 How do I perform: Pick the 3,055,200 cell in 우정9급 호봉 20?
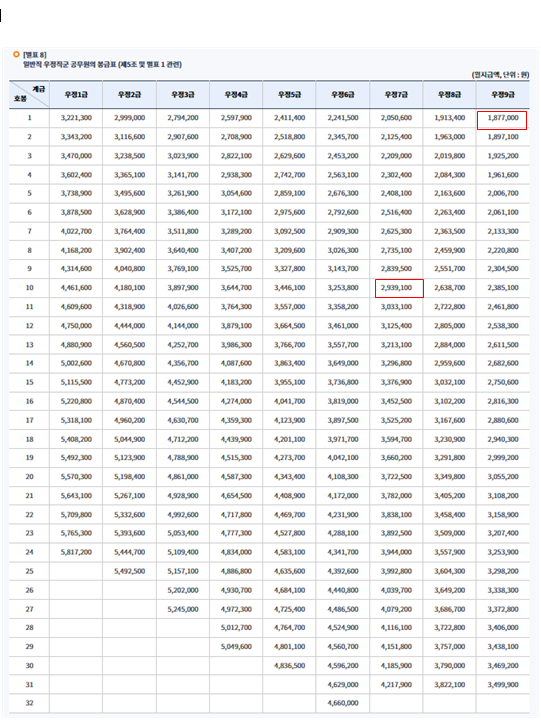[x=503, y=477]
